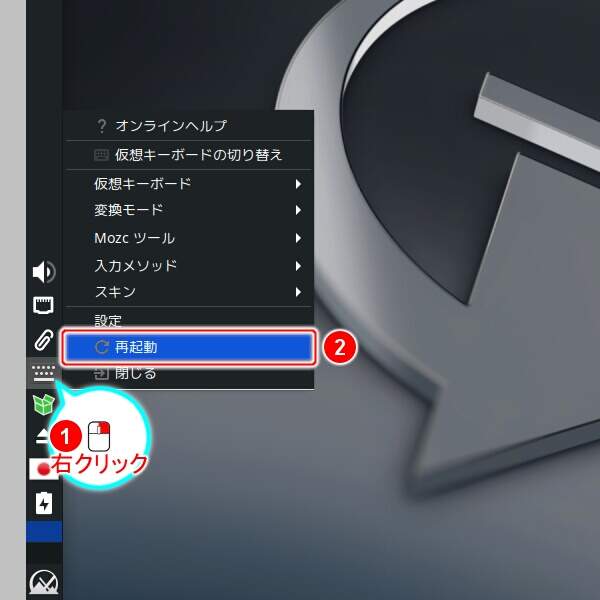Viewport: 600px width, 600px height.
Task: Choose 再起動 in the context menu
Action: click(189, 347)
